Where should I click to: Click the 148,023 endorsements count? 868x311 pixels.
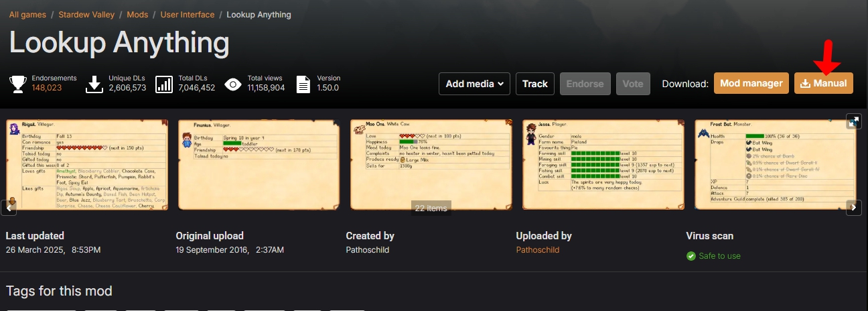[47, 88]
